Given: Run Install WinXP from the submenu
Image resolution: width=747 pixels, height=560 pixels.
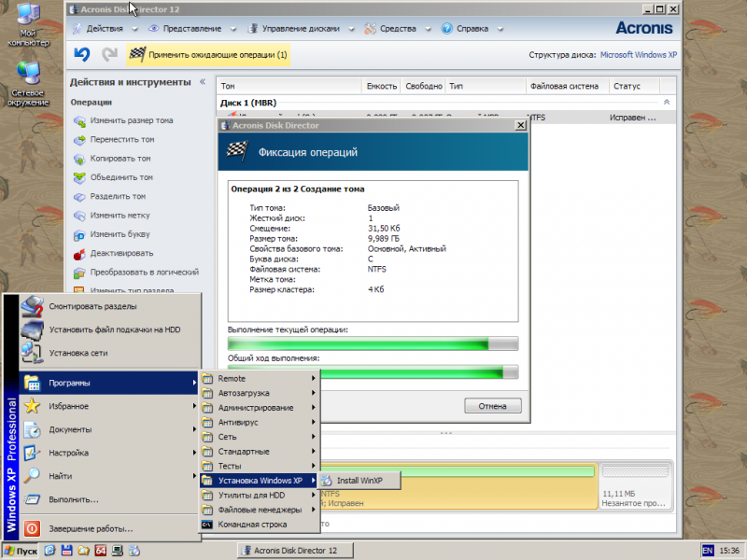Looking at the screenshot, I should [x=359, y=481].
